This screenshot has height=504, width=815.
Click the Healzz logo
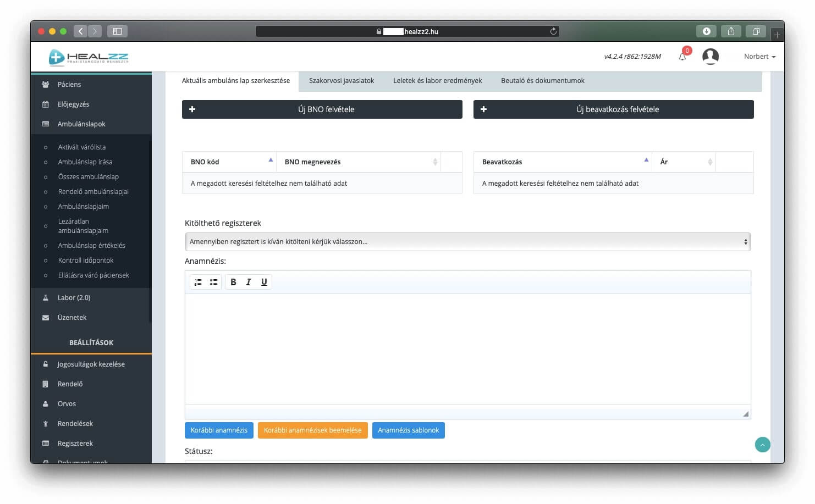pyautogui.click(x=89, y=57)
